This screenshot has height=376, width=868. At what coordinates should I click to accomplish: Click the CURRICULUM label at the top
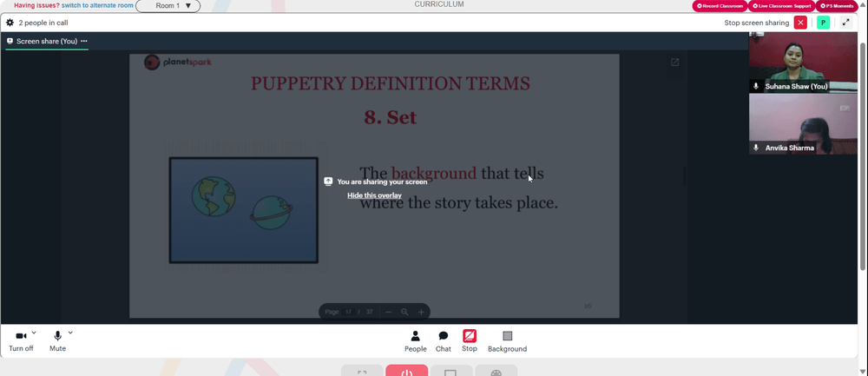439,4
